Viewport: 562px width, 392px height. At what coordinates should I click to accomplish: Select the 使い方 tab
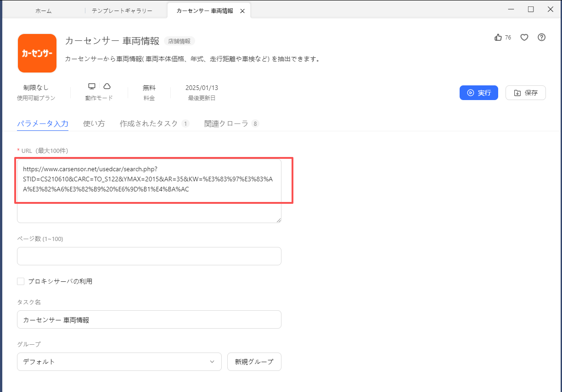[x=94, y=123]
